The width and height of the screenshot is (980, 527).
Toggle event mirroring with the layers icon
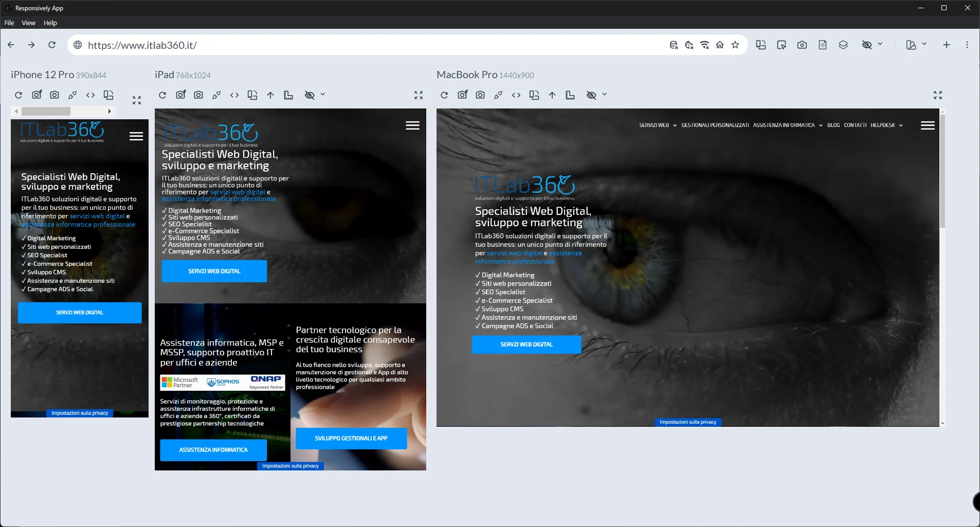pyautogui.click(x=843, y=45)
